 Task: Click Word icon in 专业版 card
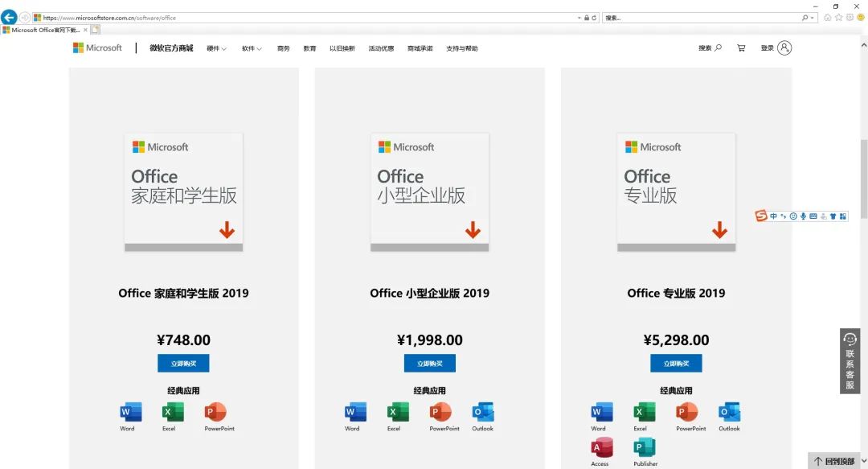(602, 412)
